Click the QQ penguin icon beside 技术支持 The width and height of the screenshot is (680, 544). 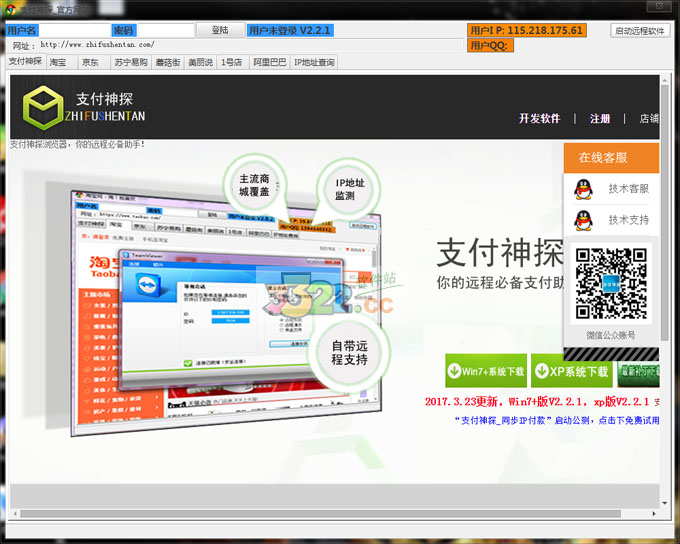(583, 219)
